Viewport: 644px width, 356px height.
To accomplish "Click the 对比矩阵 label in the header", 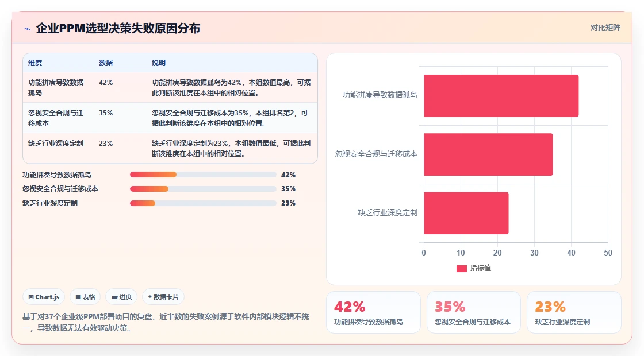I will click(605, 28).
